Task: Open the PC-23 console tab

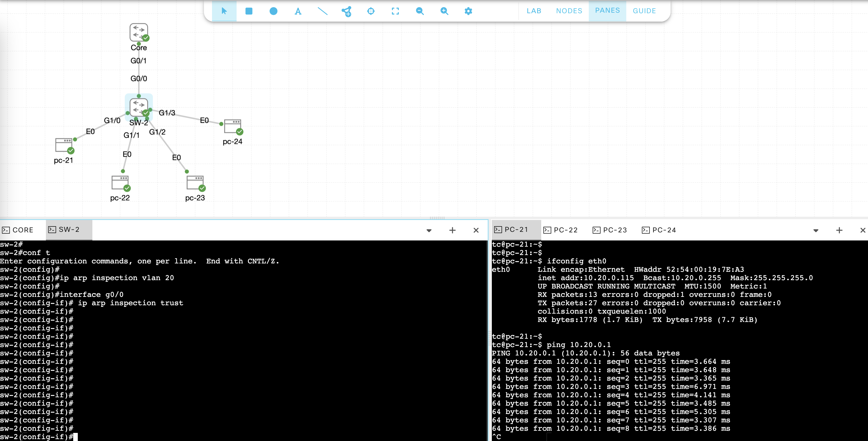Action: 610,230
